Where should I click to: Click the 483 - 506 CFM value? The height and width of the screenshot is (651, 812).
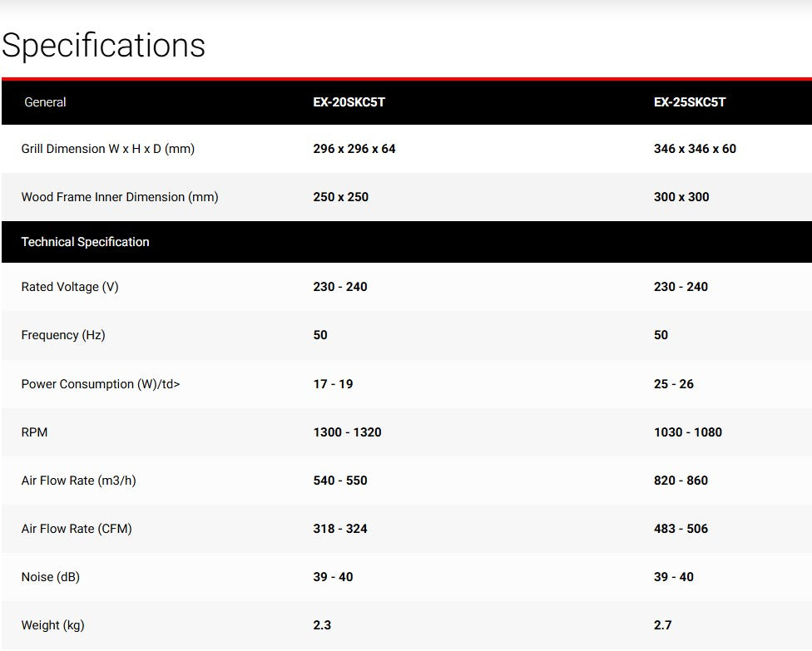[x=681, y=529]
